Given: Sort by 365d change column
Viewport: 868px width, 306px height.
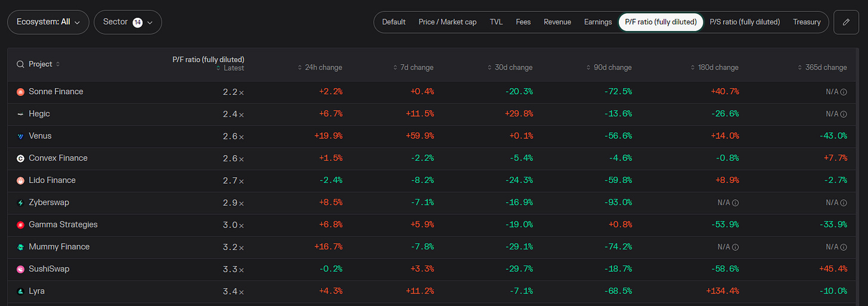Looking at the screenshot, I should coord(823,67).
